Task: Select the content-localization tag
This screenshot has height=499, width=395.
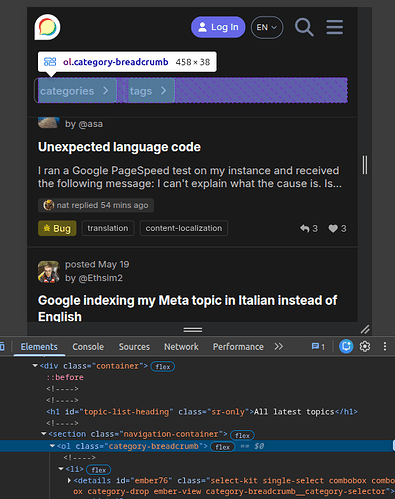Action: pos(184,228)
